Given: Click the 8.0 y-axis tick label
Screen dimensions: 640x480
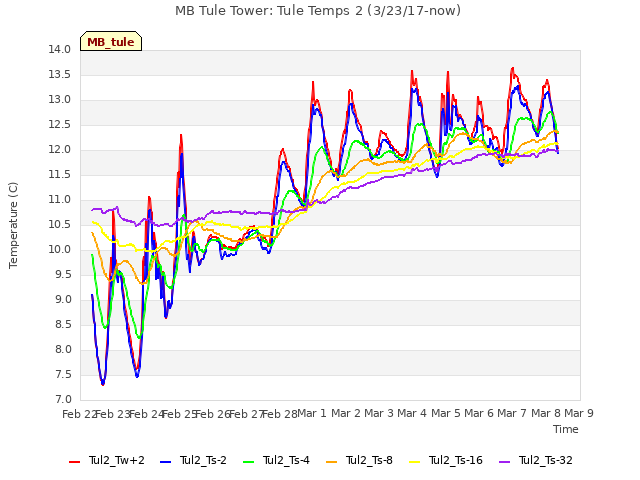Looking at the screenshot, I should (x=63, y=349).
